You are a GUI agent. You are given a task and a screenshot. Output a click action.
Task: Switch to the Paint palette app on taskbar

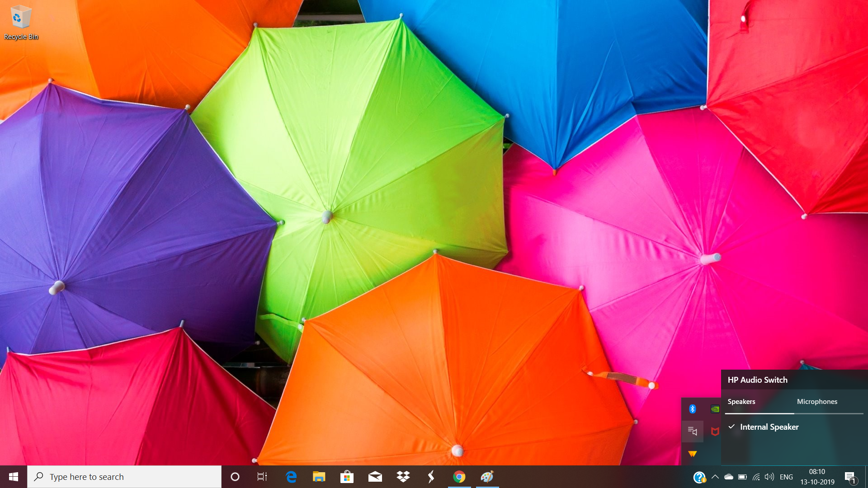[x=487, y=477]
